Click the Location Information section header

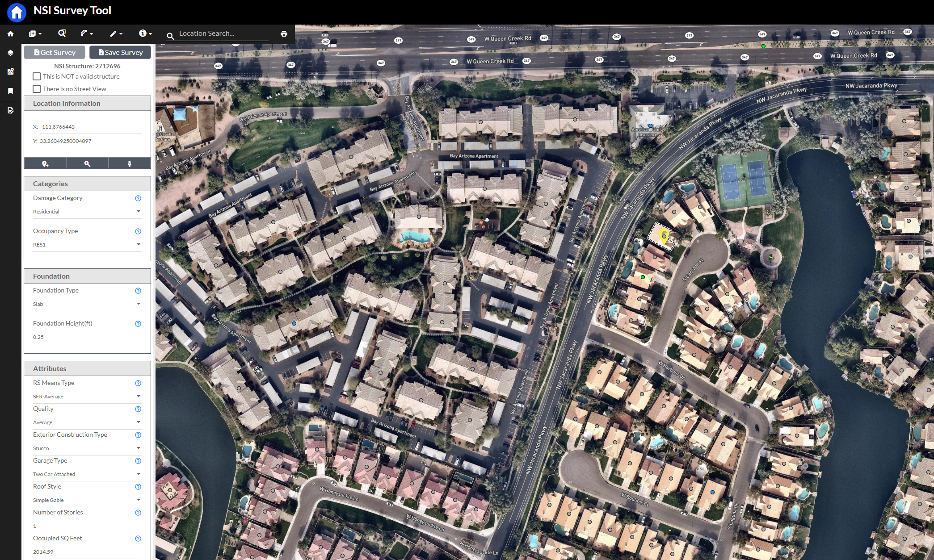[88, 103]
